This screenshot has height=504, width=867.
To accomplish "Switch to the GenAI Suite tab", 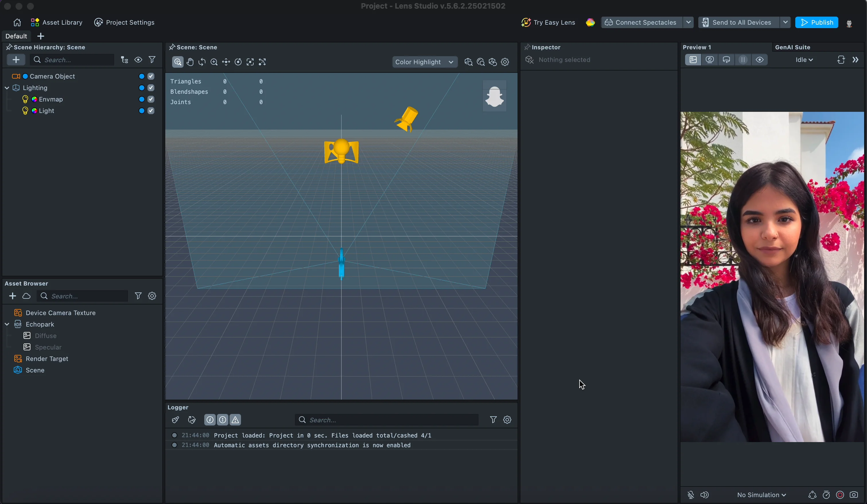I will coord(793,47).
